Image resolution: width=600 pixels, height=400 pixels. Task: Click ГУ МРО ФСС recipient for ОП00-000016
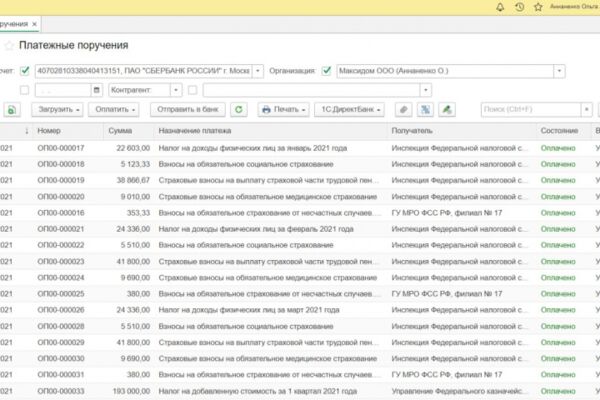(447, 213)
